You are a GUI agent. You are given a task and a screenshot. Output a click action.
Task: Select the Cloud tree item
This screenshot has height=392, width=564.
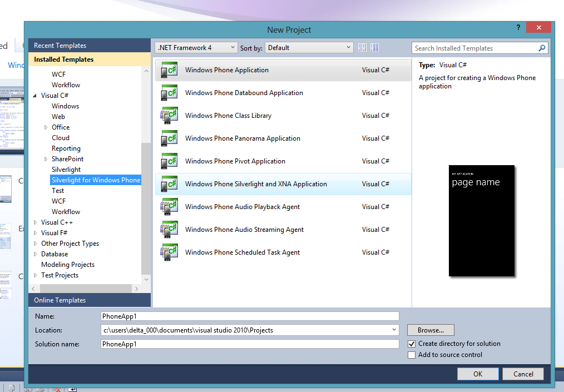pyautogui.click(x=61, y=138)
